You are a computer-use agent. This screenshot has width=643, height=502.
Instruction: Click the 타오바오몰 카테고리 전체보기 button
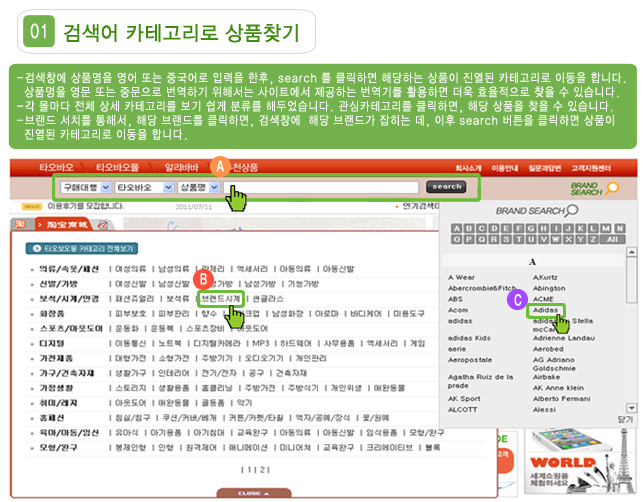[82, 249]
